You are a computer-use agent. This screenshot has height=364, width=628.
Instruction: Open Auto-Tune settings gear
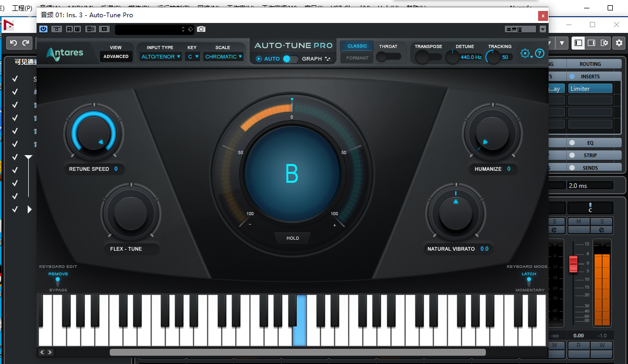[525, 53]
